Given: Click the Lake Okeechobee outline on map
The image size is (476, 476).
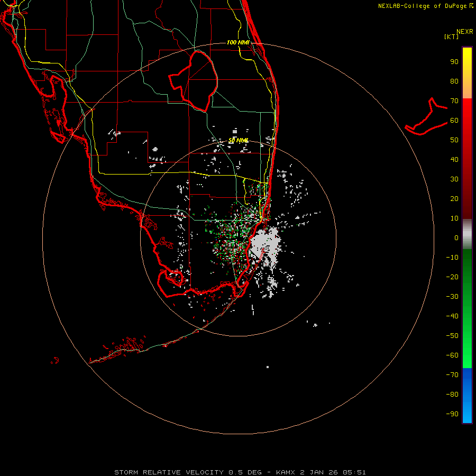Looking at the screenshot, I should pyautogui.click(x=194, y=81).
